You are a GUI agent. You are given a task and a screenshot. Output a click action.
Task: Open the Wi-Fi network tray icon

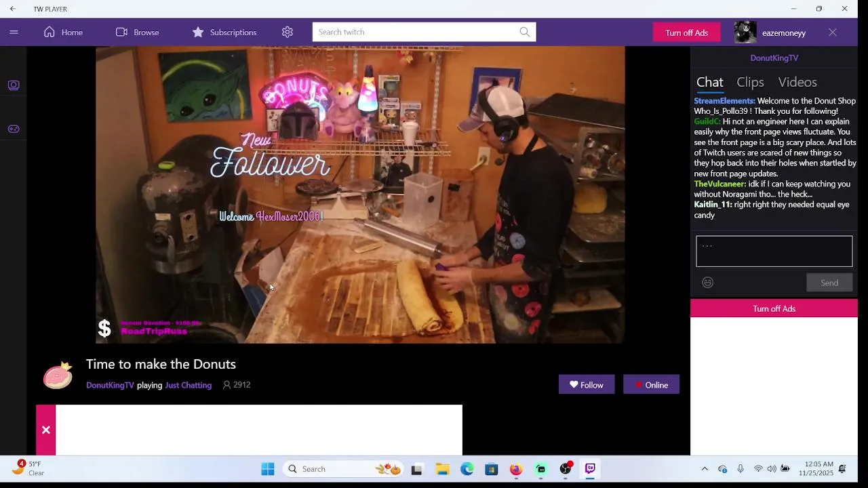tap(758, 469)
